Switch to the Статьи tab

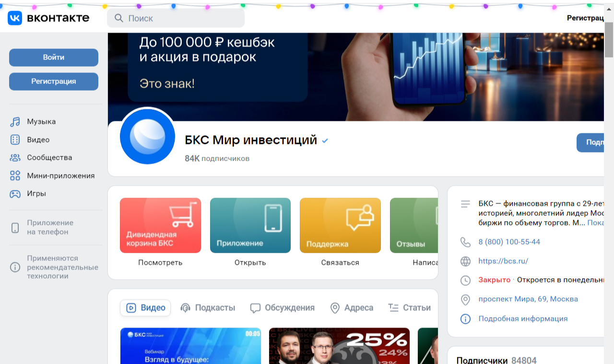click(x=410, y=308)
